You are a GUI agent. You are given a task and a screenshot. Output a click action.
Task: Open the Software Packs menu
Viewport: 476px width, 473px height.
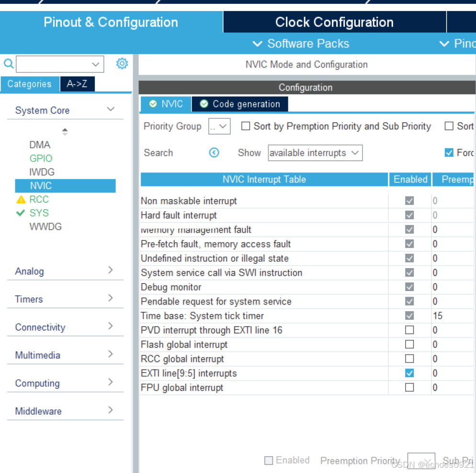301,44
